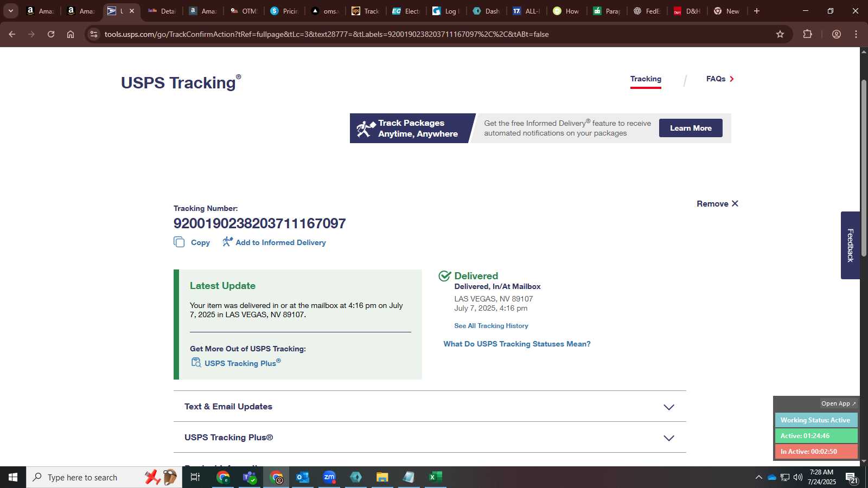Click Add to Informed Delivery
This screenshot has height=488, width=868.
274,242
